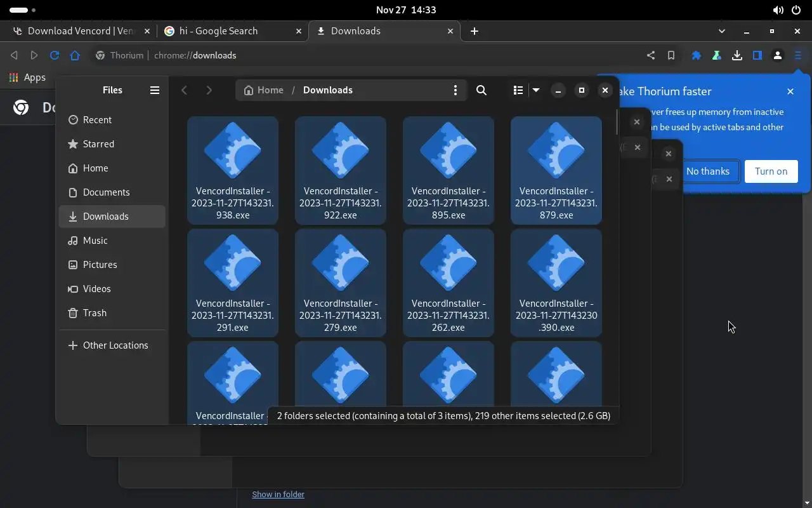Select Recent in the Files sidebar
This screenshot has height=508, width=812.
click(x=112, y=120)
